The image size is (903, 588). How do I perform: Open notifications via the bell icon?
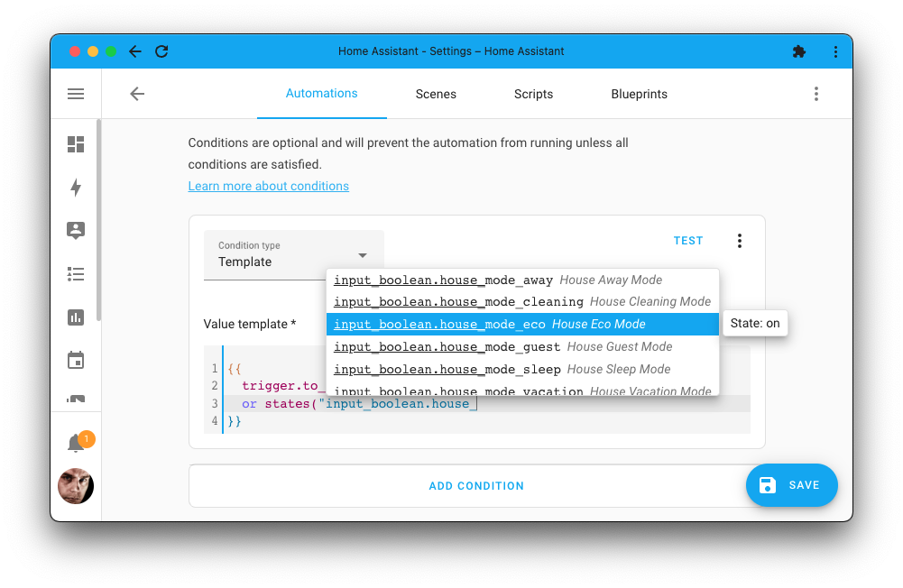tap(76, 439)
